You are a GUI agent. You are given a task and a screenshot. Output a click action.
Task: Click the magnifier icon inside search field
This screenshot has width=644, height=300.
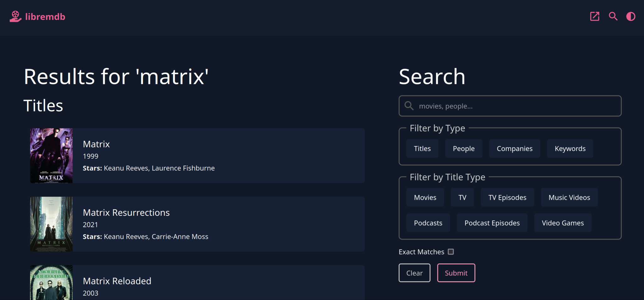pyautogui.click(x=409, y=106)
